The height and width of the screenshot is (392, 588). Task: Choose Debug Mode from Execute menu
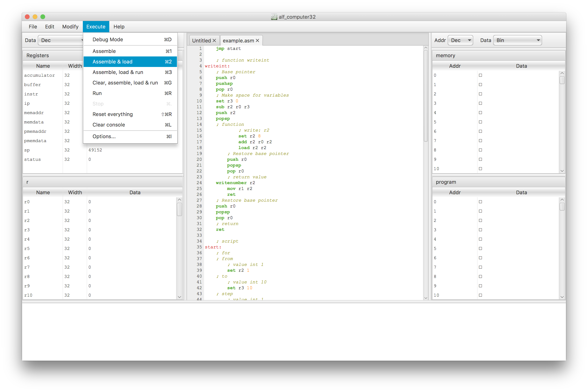(130, 40)
